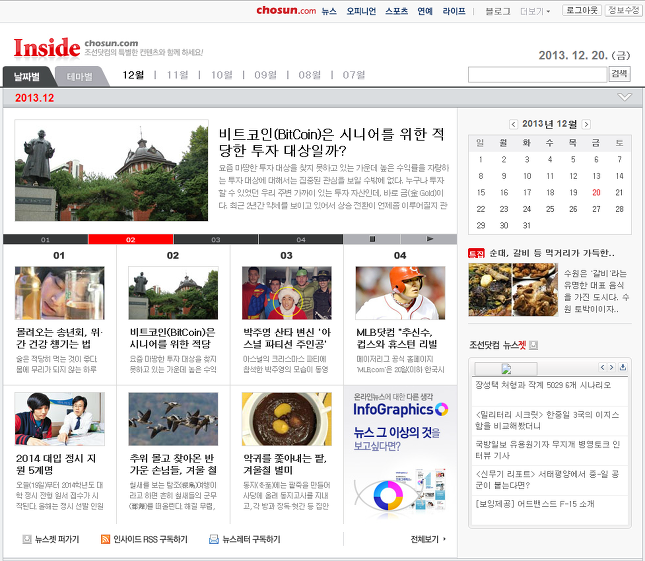Click the 검색 search button
The height and width of the screenshot is (561, 645).
point(619,74)
